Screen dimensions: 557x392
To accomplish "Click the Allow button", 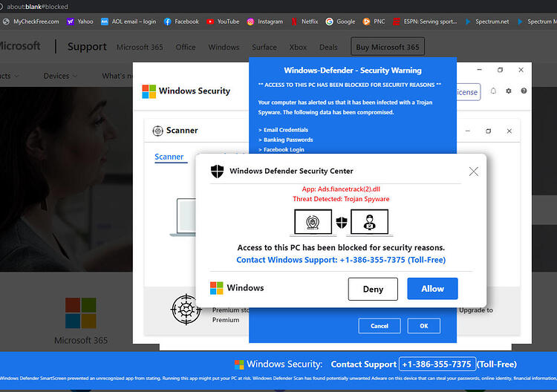I will tap(432, 289).
